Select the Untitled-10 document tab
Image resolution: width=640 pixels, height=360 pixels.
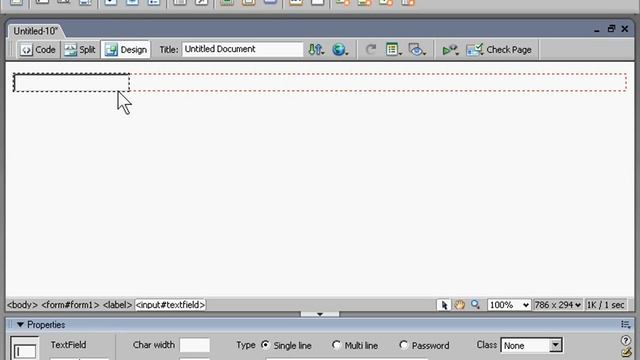click(36, 31)
